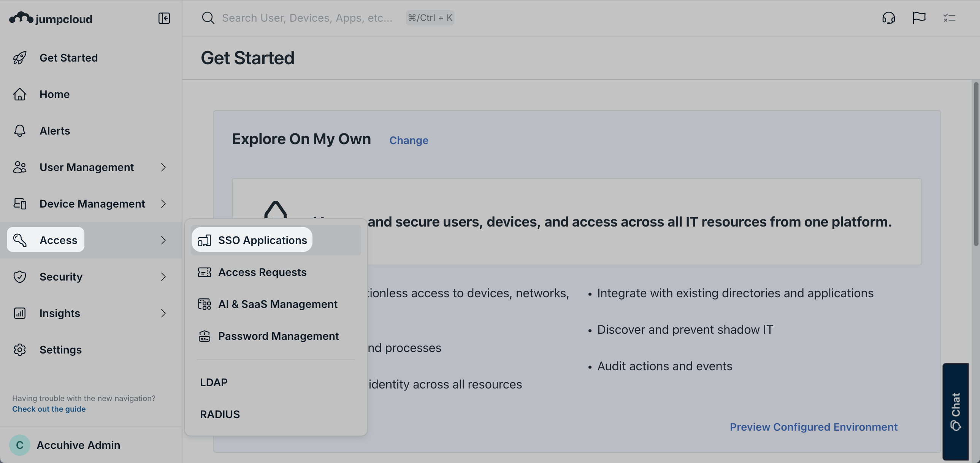This screenshot has width=980, height=463.
Task: Open the Chat widget
Action: click(955, 412)
